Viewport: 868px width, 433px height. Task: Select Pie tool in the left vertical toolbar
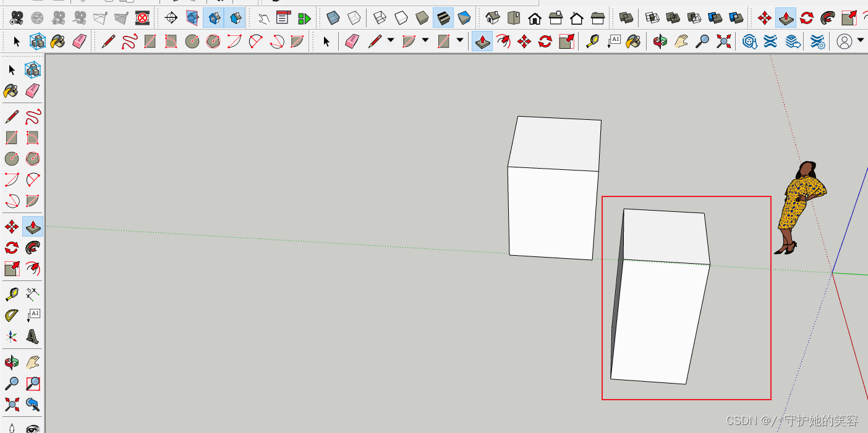[33, 201]
